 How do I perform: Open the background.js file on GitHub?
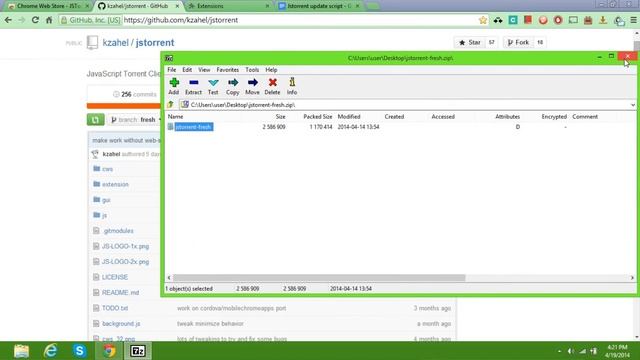point(121,324)
